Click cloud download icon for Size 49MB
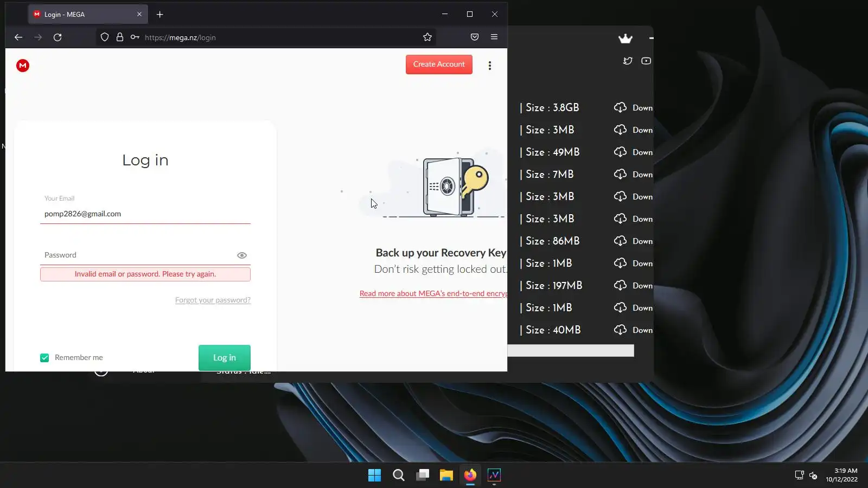Image resolution: width=868 pixels, height=488 pixels. pyautogui.click(x=620, y=152)
